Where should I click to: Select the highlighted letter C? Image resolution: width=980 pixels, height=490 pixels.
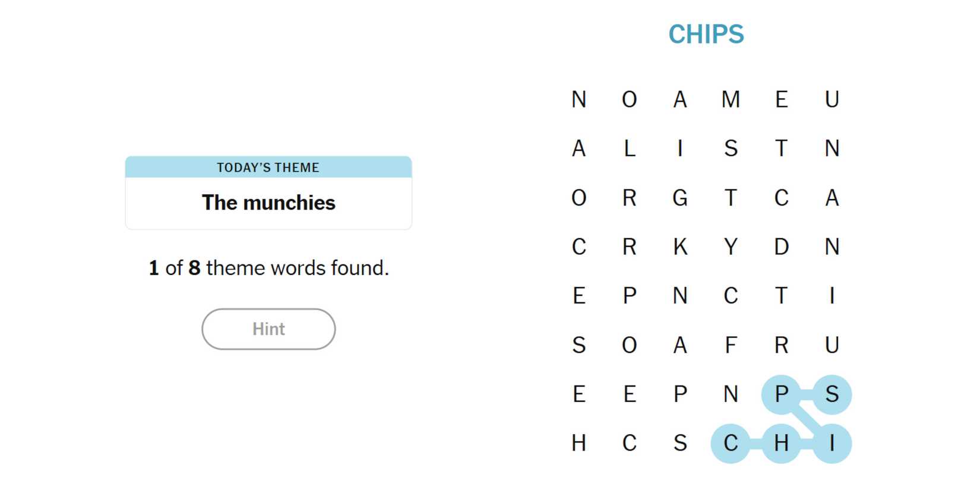731,444
